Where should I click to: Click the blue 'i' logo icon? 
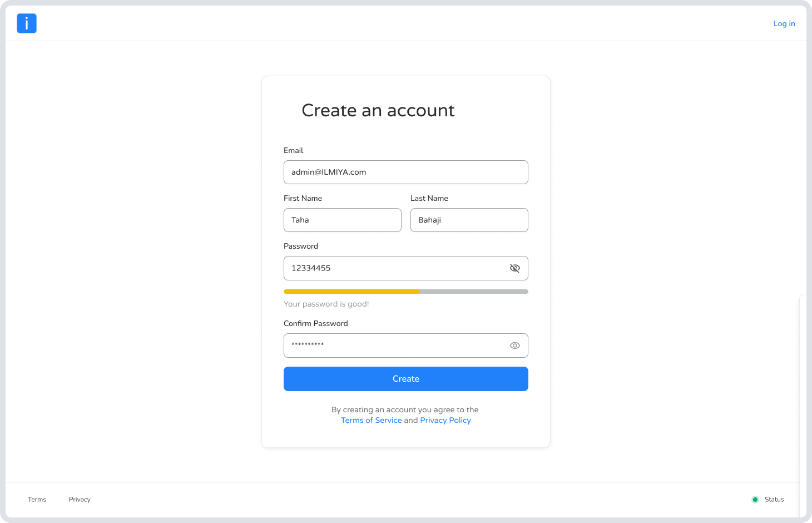click(x=27, y=23)
